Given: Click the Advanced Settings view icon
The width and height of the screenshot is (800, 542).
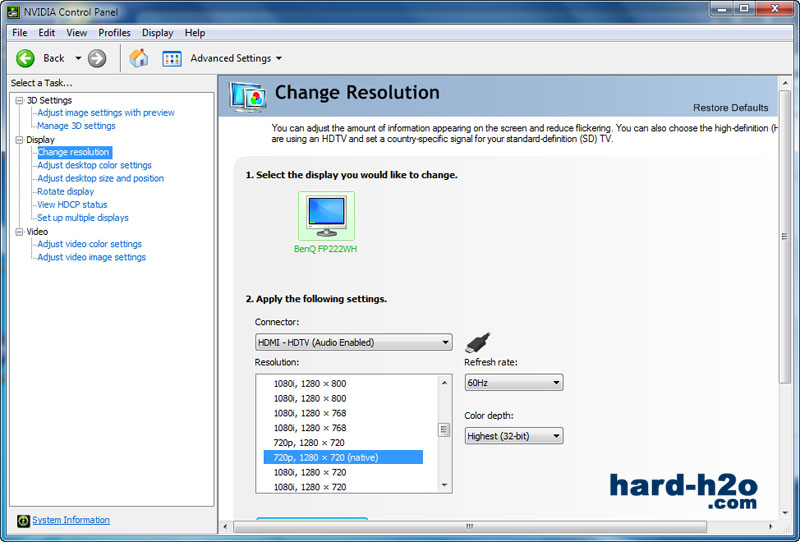Looking at the screenshot, I should pyautogui.click(x=172, y=59).
